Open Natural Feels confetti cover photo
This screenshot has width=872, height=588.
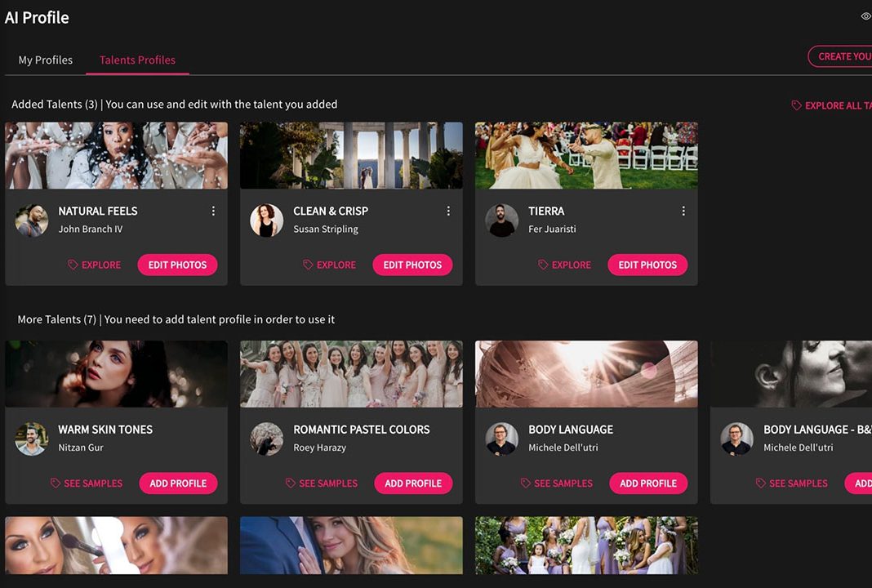point(116,156)
